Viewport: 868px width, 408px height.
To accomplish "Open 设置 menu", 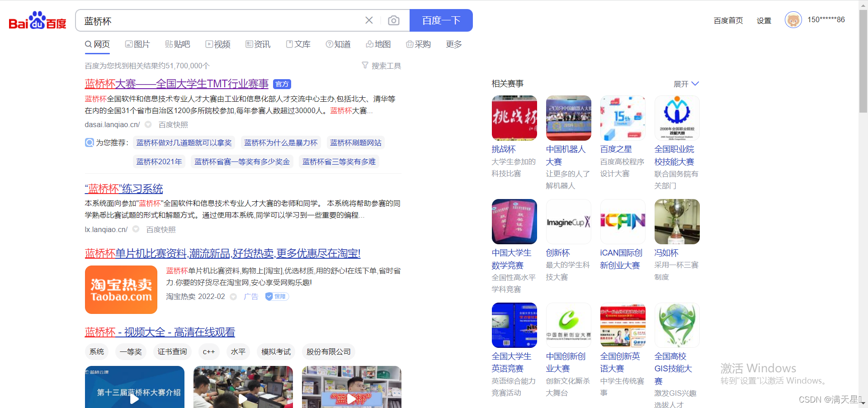I will pos(764,20).
